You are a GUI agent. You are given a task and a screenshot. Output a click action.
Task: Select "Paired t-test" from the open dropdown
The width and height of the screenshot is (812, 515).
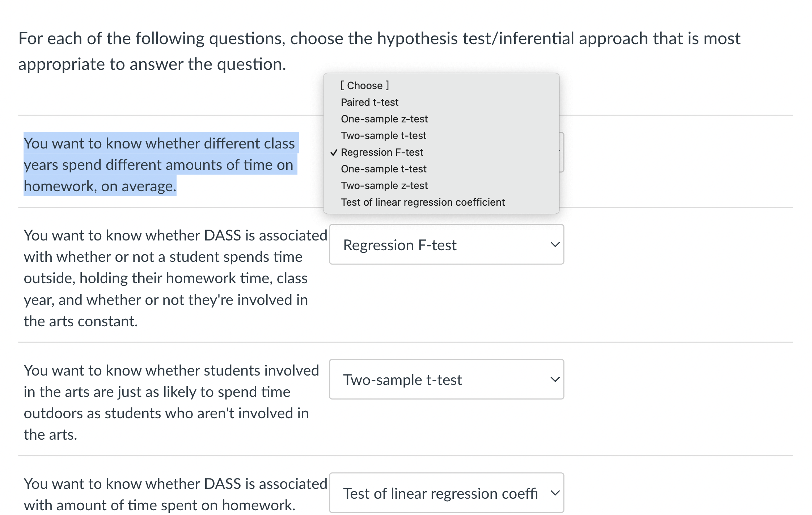pos(369,102)
